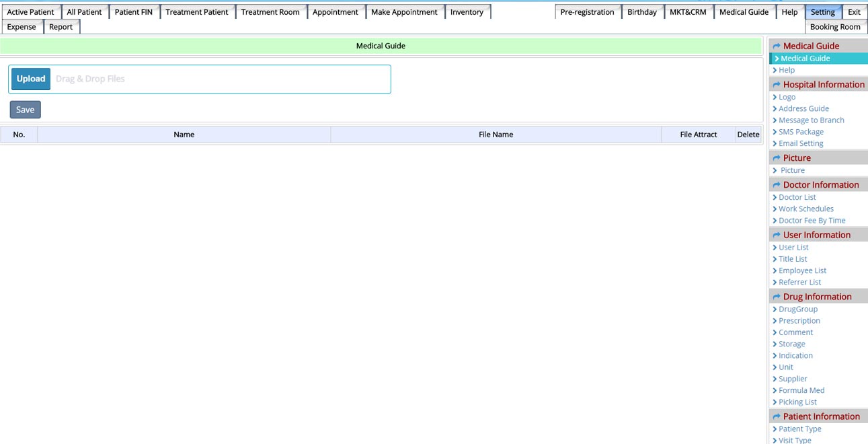868x444 pixels.
Task: Click the File Name column header
Action: pyautogui.click(x=496, y=135)
